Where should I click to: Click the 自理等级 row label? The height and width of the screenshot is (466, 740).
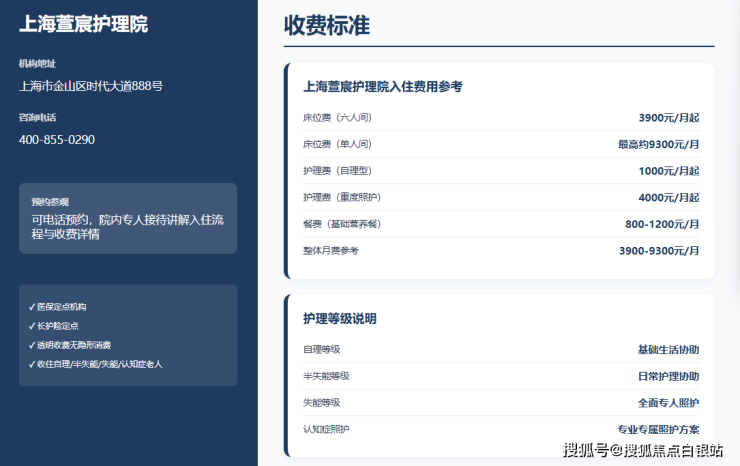321,349
